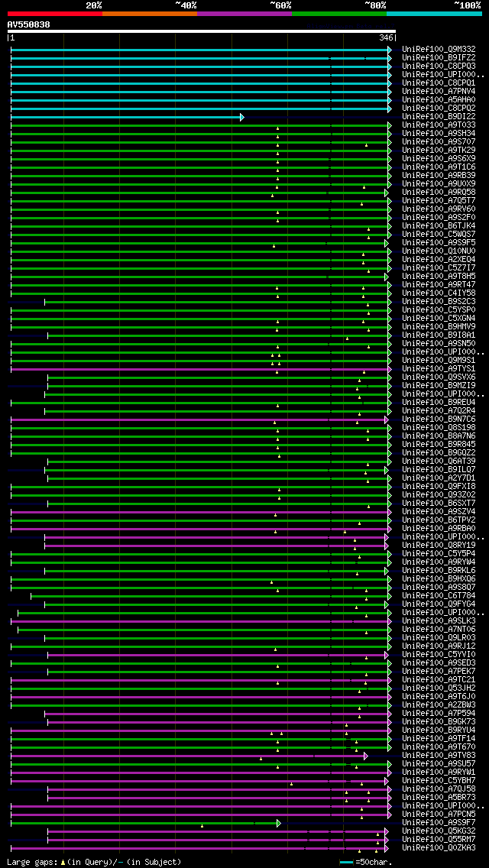Viewport: 489px width, 868px height.
Task: Open the UniRef100_Q9M9S1 hit label
Action: [x=439, y=361]
